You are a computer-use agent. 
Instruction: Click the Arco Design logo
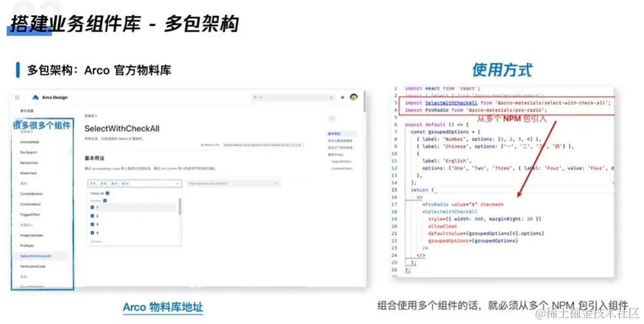(x=50, y=98)
